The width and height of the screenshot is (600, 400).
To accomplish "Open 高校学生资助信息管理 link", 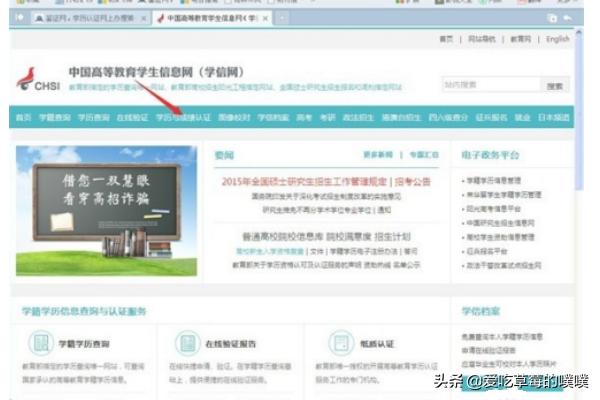I will point(500,237).
